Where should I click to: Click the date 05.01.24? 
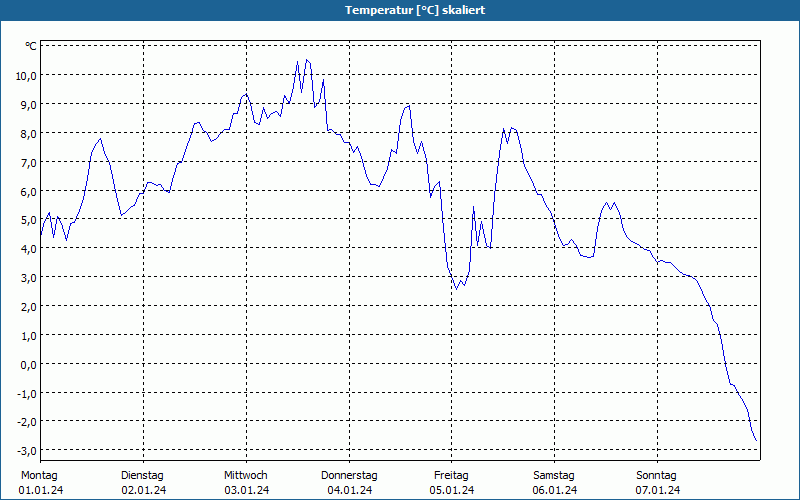(452, 490)
